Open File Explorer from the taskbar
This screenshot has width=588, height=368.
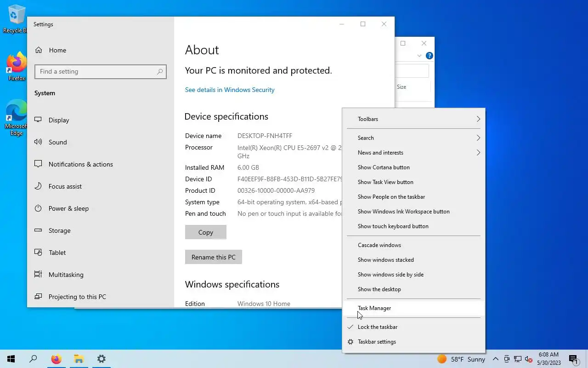pos(79,359)
